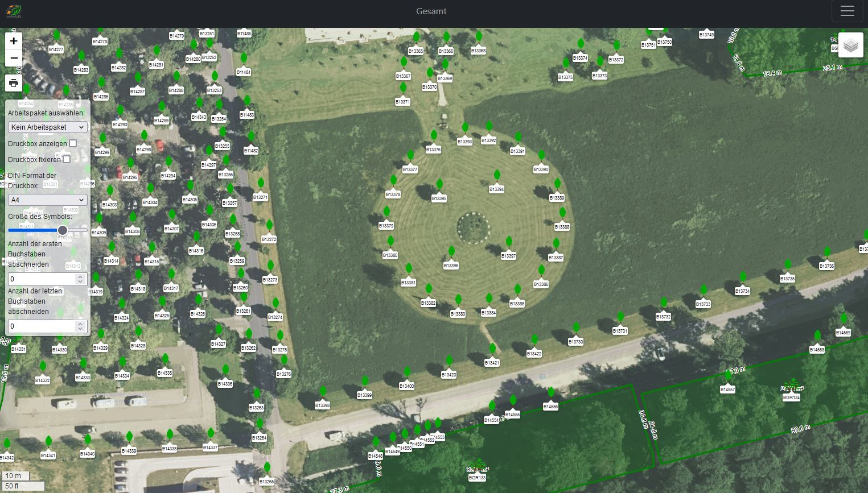Focus the first letters count input field
This screenshot has width=868, height=493.
tap(41, 279)
